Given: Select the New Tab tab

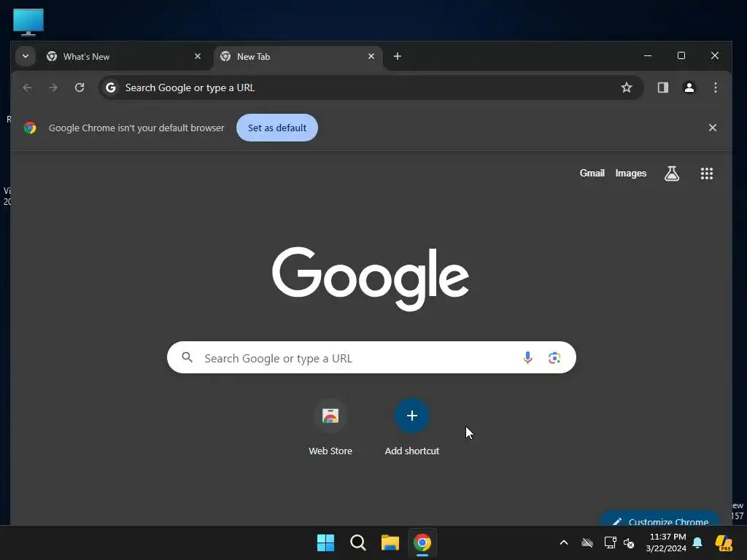Looking at the screenshot, I should point(298,57).
